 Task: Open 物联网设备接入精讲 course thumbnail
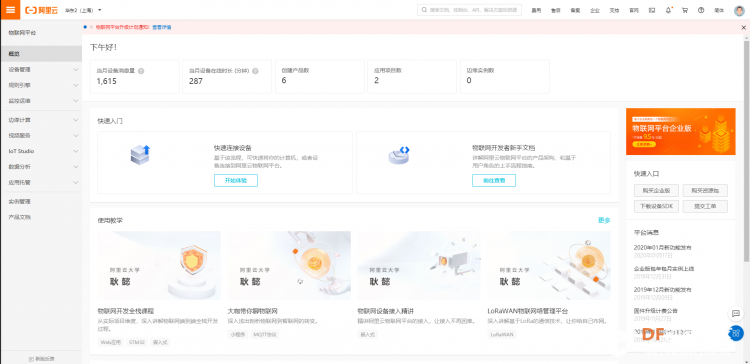pos(419,265)
